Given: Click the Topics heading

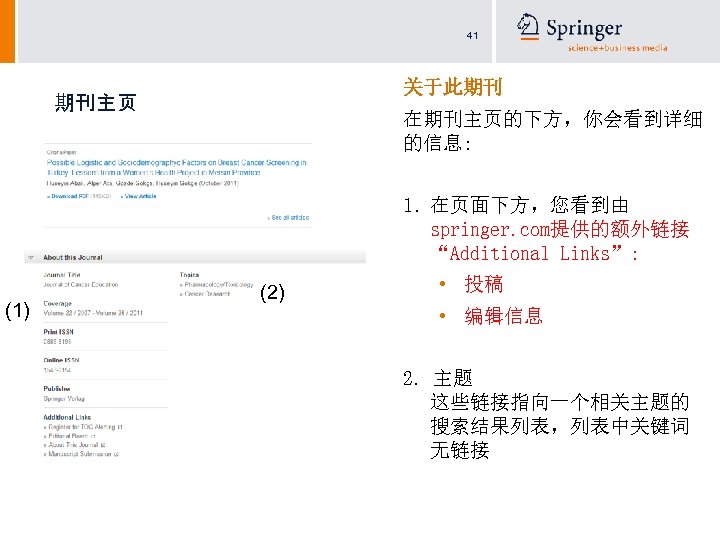Looking at the screenshot, I should [x=189, y=275].
